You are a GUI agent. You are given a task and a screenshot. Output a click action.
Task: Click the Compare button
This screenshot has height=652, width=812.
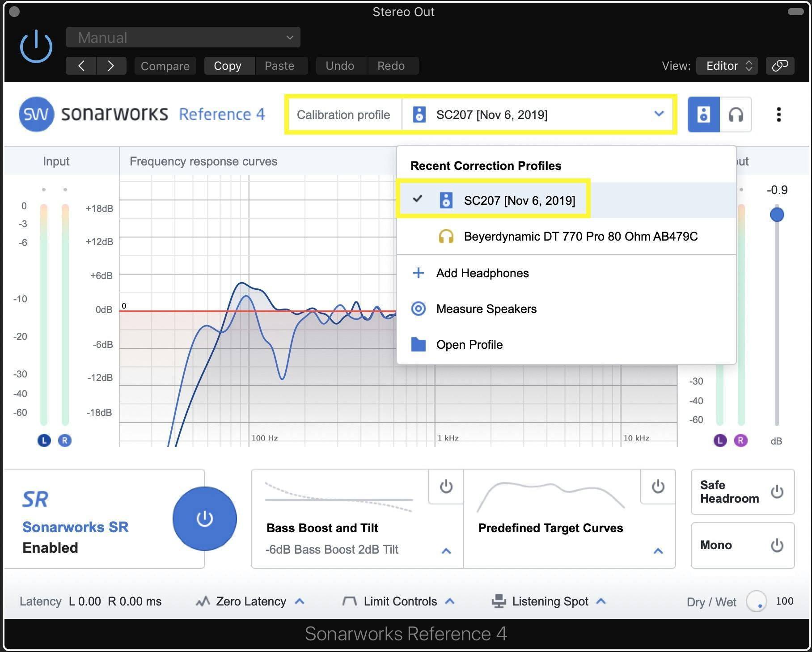(165, 66)
